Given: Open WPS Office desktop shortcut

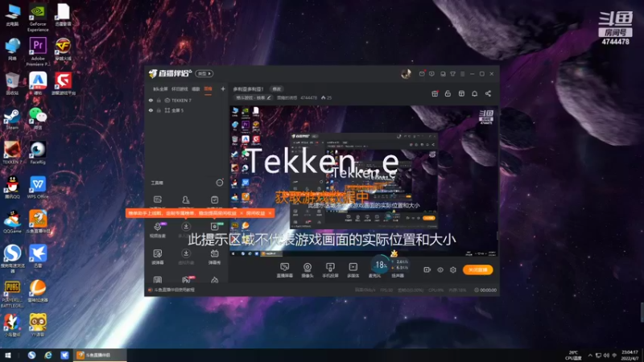Looking at the screenshot, I should tap(38, 187).
